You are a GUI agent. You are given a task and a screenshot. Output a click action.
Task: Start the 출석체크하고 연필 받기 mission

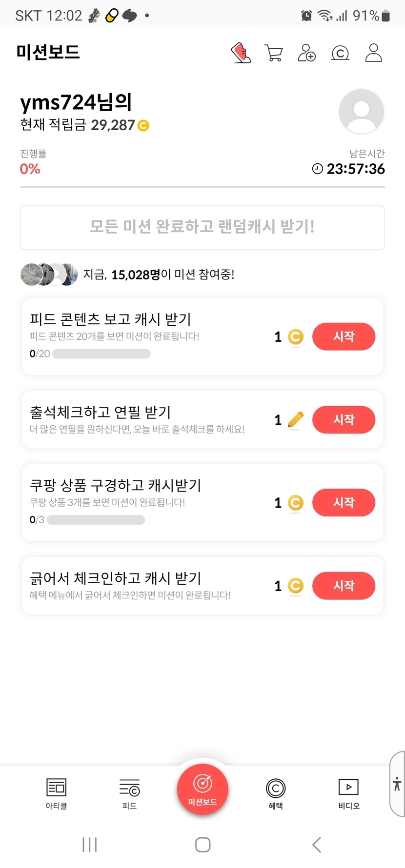coord(344,419)
